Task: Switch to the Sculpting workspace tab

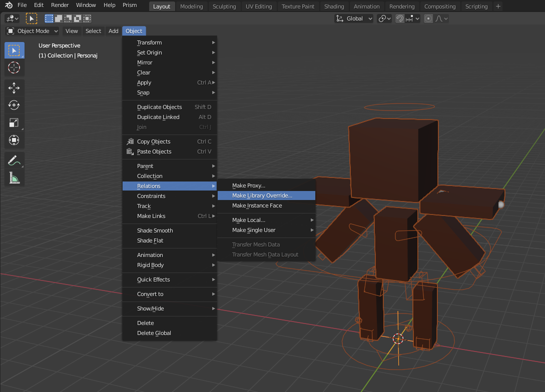Action: click(x=224, y=6)
